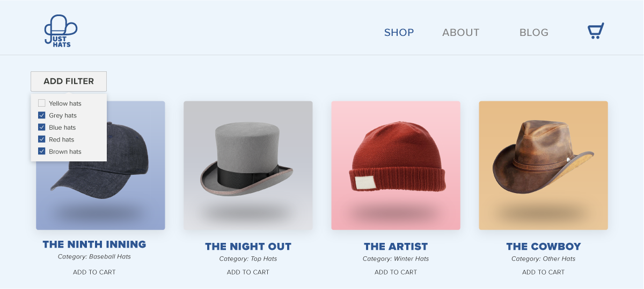Toggle the Blue hats checkbox

42,127
